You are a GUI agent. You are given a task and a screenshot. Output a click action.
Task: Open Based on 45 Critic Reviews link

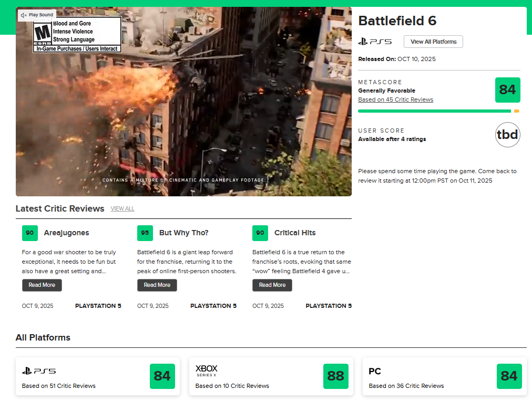[395, 99]
